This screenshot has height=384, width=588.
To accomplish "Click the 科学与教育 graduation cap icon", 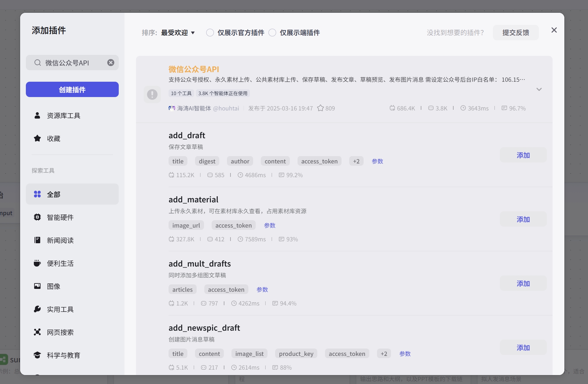I will pos(37,355).
